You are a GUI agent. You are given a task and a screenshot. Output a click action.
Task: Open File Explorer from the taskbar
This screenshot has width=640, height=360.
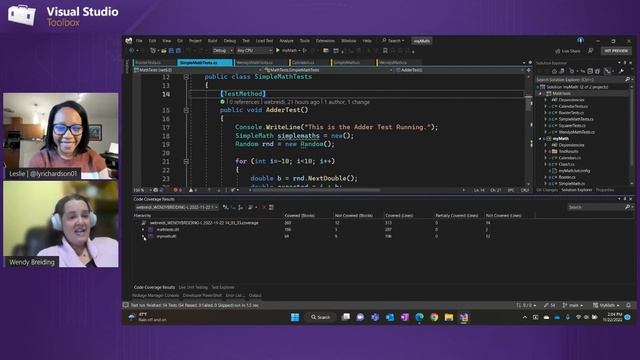tap(449, 317)
